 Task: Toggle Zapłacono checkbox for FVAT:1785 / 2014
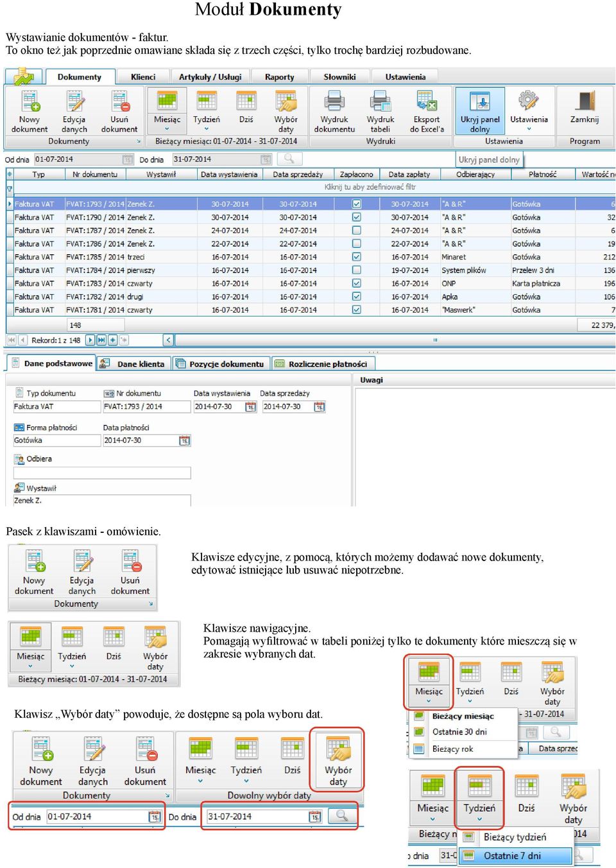coord(357,257)
